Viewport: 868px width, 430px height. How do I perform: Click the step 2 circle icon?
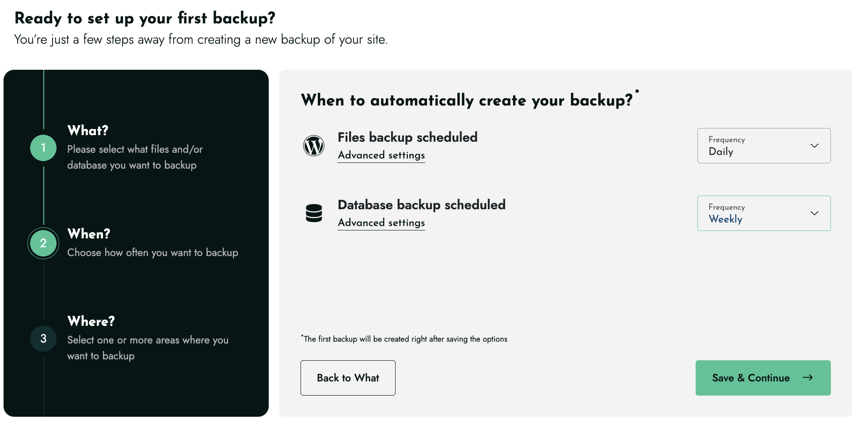(43, 243)
